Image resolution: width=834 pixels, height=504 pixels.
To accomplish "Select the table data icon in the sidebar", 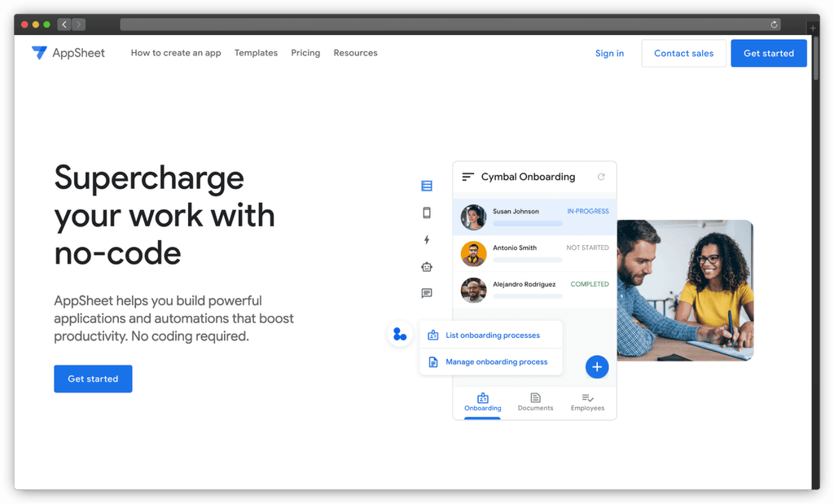I will coord(427,186).
